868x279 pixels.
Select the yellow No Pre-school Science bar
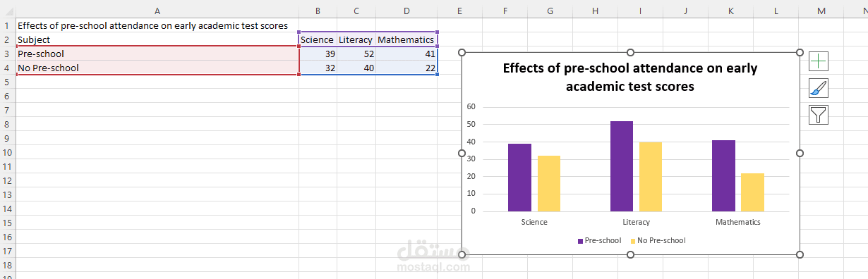(548, 183)
